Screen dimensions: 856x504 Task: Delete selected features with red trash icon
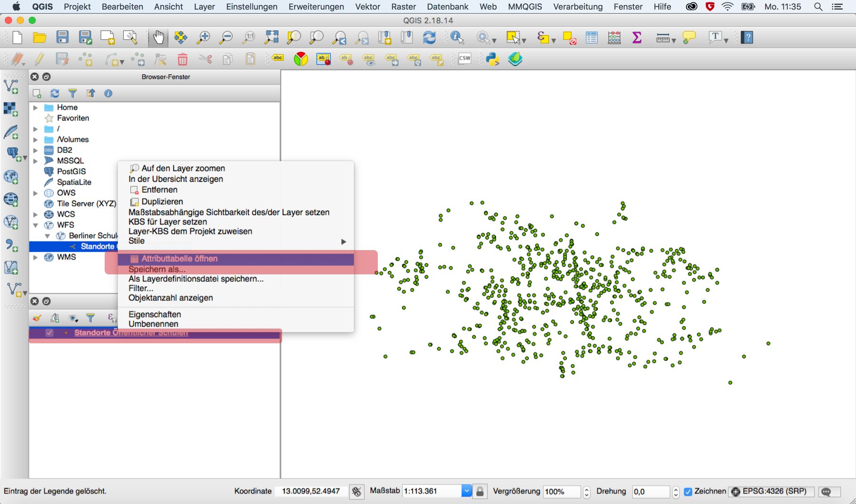[182, 59]
